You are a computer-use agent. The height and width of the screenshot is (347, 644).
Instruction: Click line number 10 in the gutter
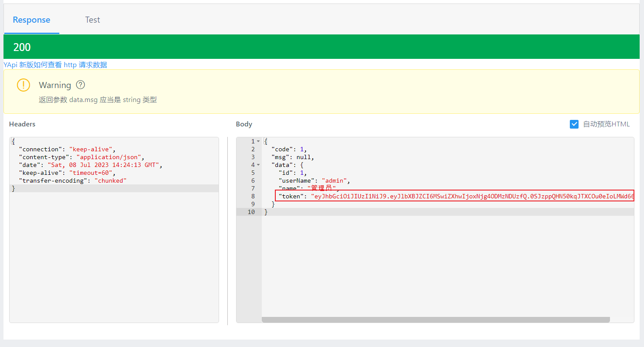(x=250, y=212)
